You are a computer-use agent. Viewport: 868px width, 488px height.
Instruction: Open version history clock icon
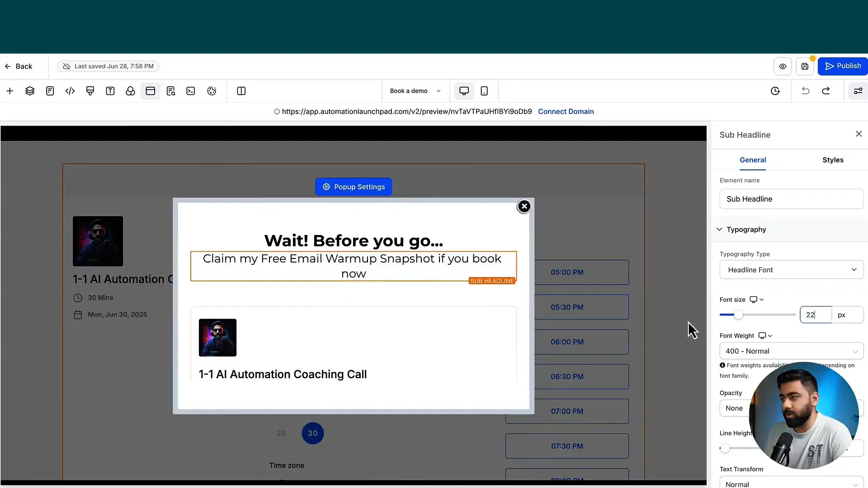coord(775,91)
